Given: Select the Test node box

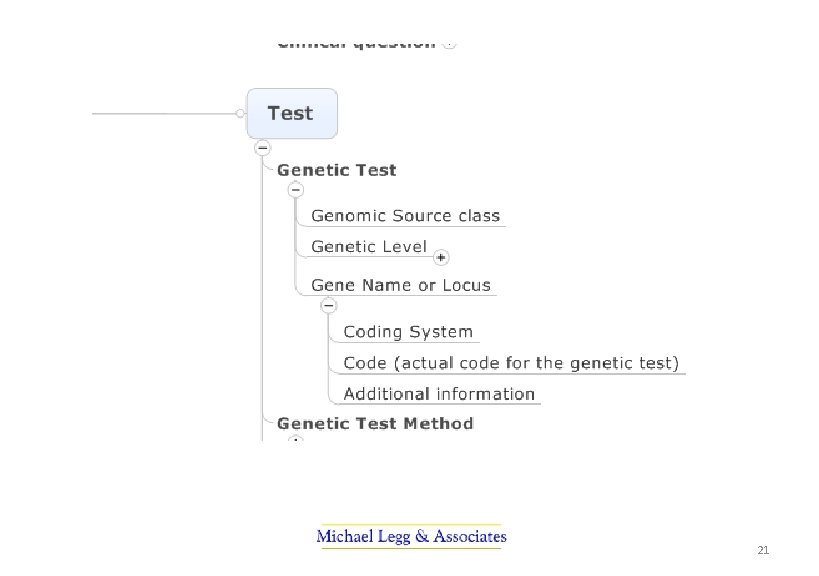Looking at the screenshot, I should (x=291, y=113).
